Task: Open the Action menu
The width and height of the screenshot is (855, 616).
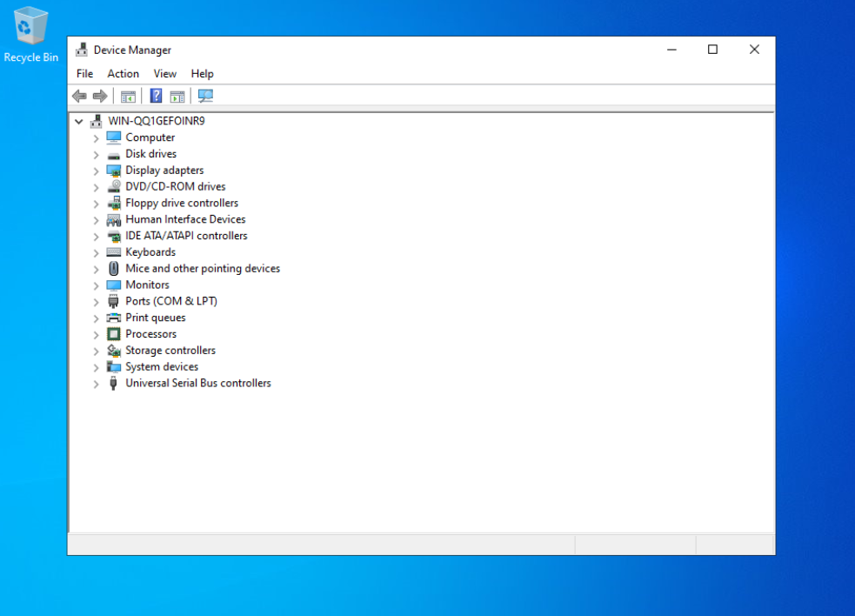Action: tap(123, 74)
